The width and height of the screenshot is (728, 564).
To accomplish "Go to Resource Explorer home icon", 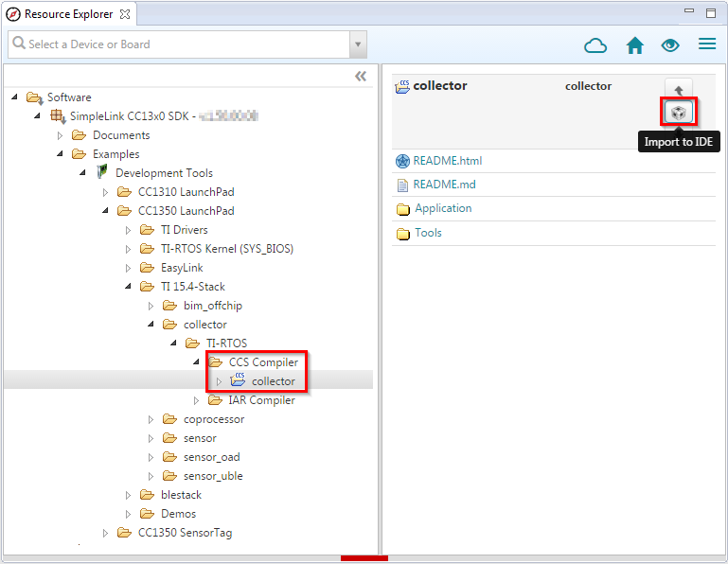I will pos(635,45).
